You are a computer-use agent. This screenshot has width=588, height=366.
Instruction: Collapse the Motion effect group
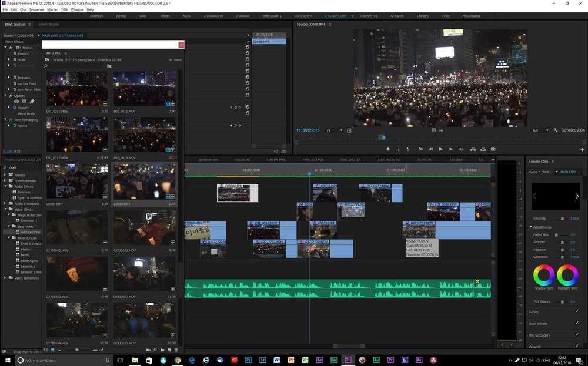5,48
